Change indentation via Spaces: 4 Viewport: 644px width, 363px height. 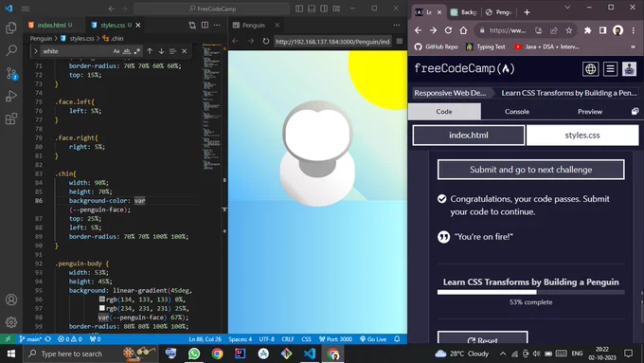(x=241, y=339)
